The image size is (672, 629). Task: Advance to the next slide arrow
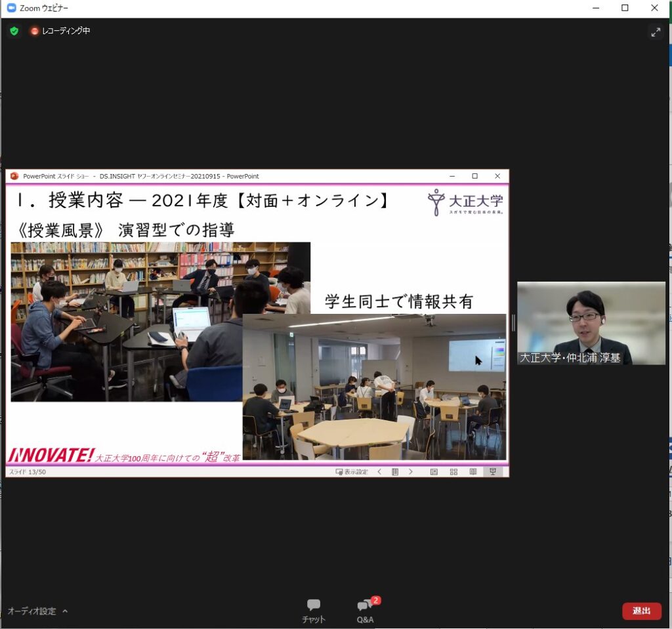(411, 471)
